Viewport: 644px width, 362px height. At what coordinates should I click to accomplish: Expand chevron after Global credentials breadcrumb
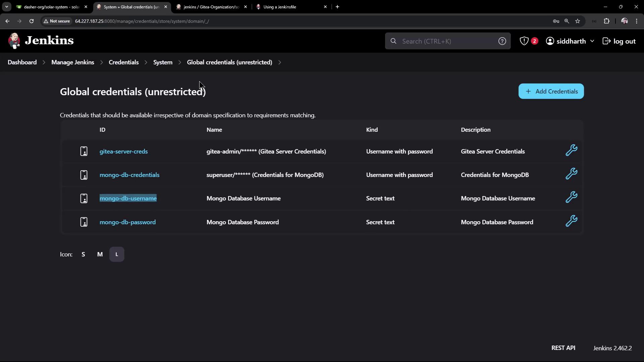click(279, 62)
